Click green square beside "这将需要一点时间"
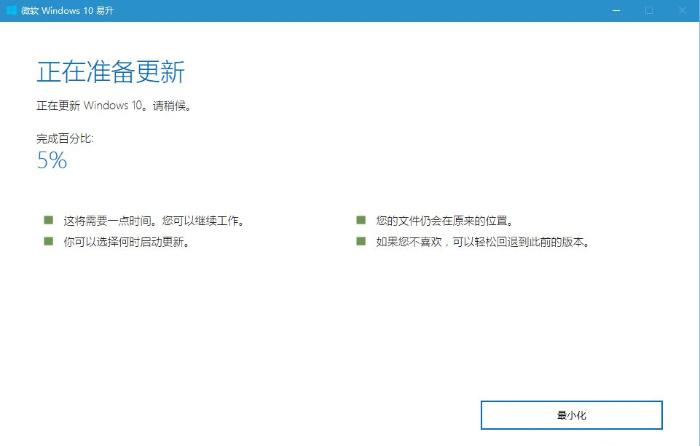Image resolution: width=700 pixels, height=446 pixels. click(x=47, y=220)
